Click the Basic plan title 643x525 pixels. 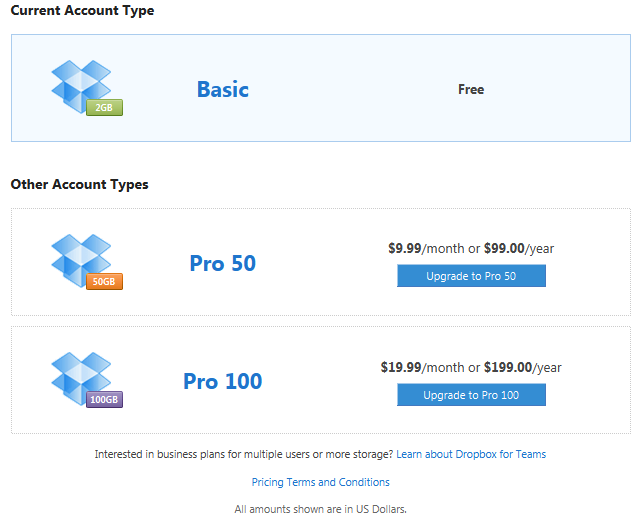(x=223, y=89)
